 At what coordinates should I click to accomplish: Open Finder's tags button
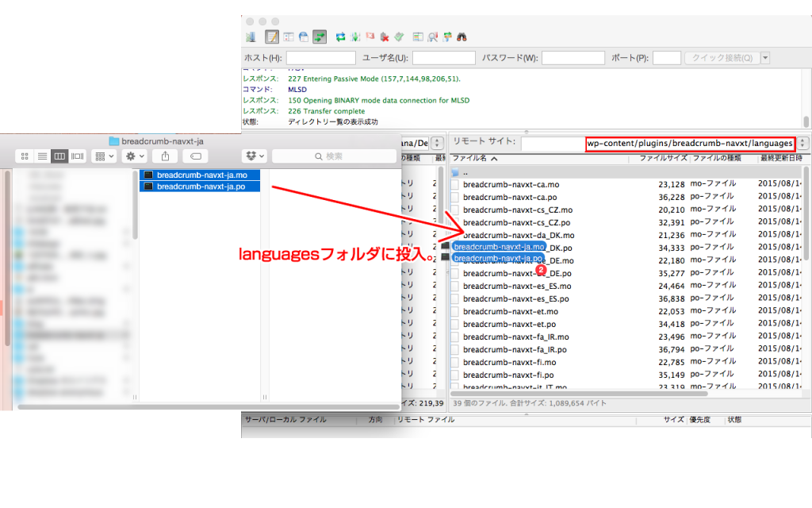(x=196, y=156)
